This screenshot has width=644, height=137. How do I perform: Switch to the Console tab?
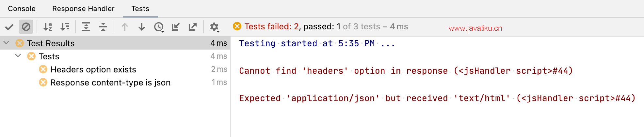point(22,8)
